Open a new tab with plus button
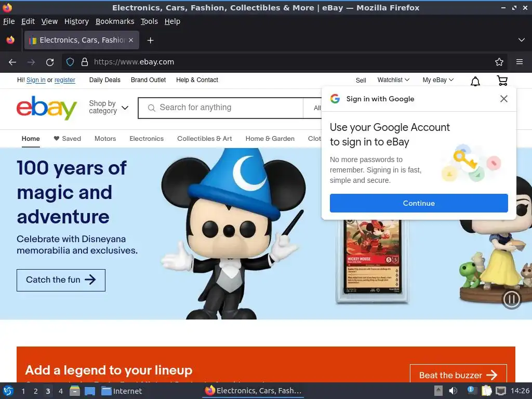 point(150,41)
